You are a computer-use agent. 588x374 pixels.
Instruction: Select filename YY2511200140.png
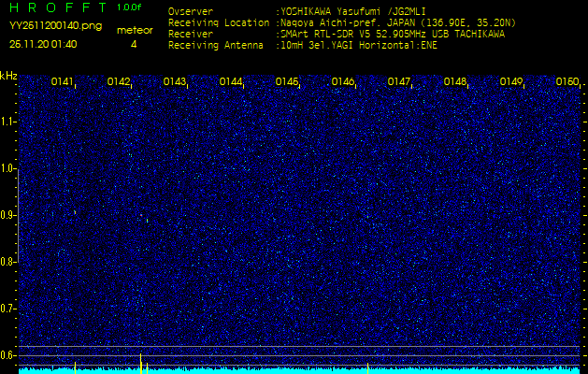55,26
